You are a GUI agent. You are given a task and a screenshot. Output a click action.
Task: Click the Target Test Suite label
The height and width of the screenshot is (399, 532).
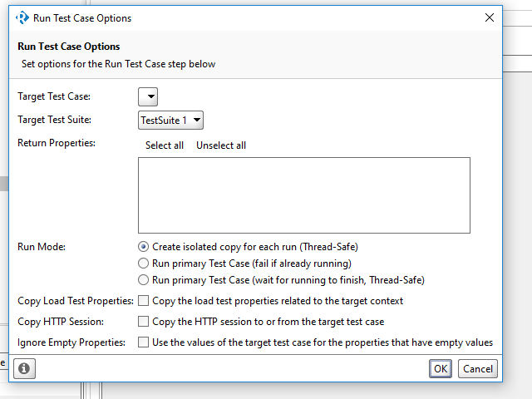pos(54,120)
